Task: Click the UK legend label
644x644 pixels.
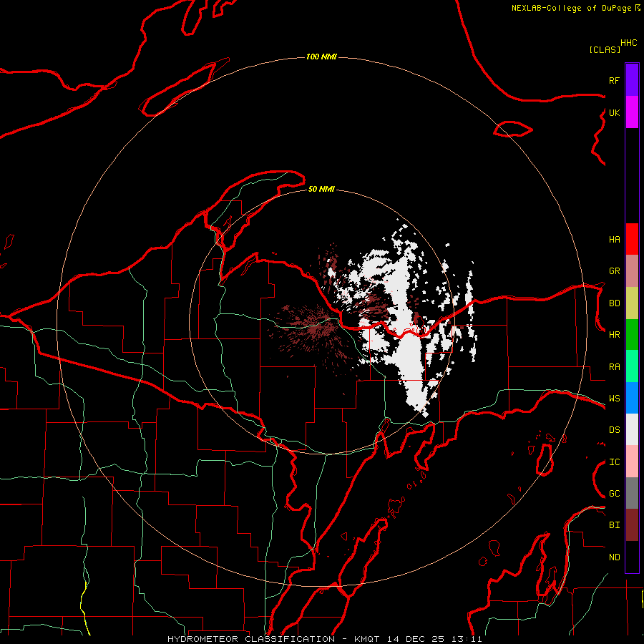Action: click(x=614, y=112)
